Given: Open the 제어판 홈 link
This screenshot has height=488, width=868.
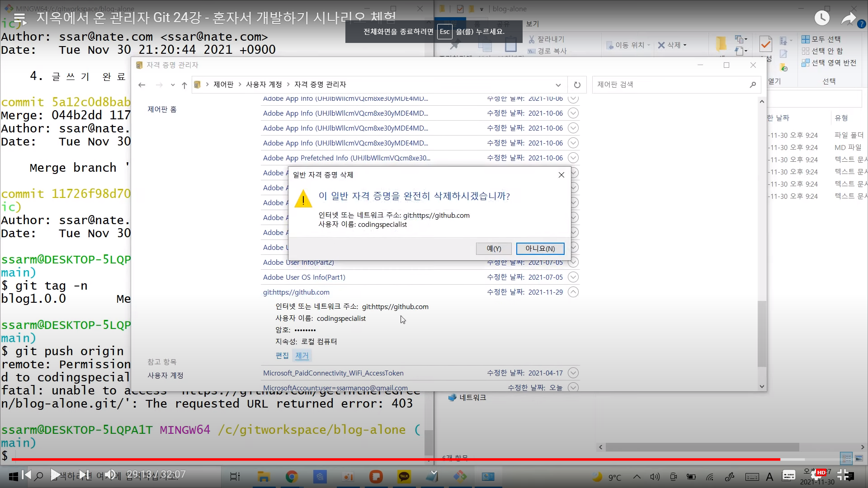Looking at the screenshot, I should click(x=162, y=109).
